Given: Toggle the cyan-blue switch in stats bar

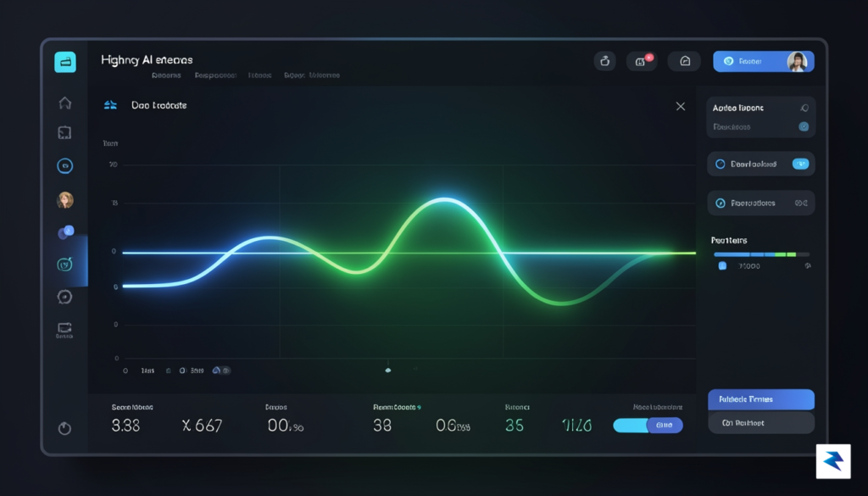Looking at the screenshot, I should [x=648, y=425].
